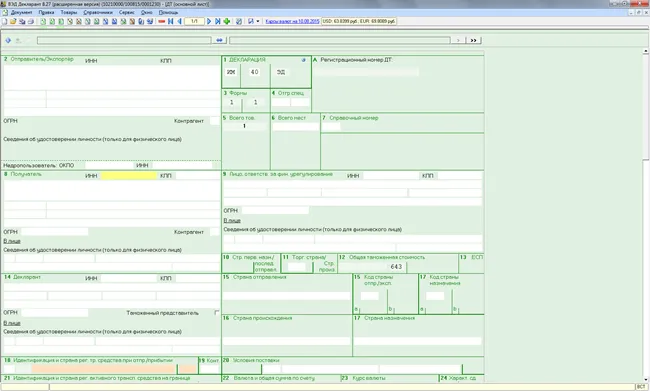This screenshot has width=650, height=391.
Task: Click the ОГРН field under Получатель
Action: 54,231
